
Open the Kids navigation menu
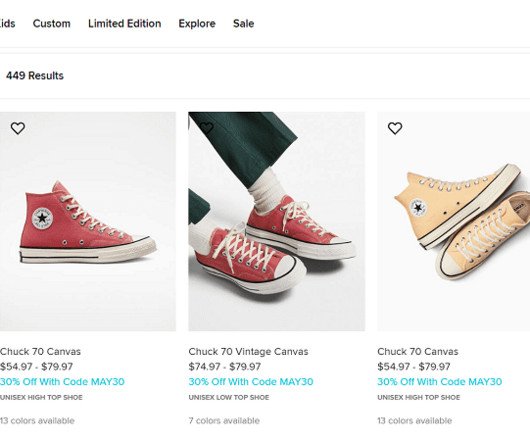click(x=7, y=24)
